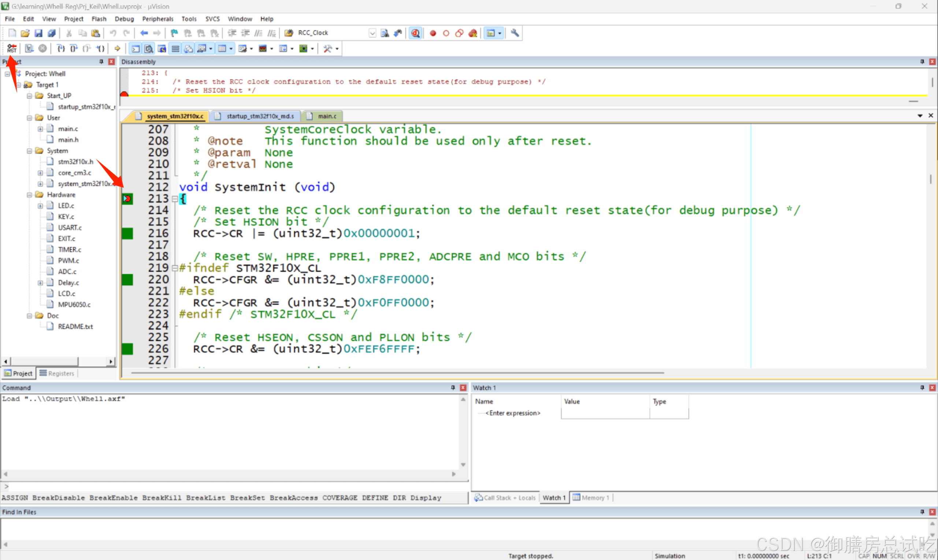Reset the CPU with the RST button
Viewport: 938px width, 560px height.
pyautogui.click(x=12, y=48)
